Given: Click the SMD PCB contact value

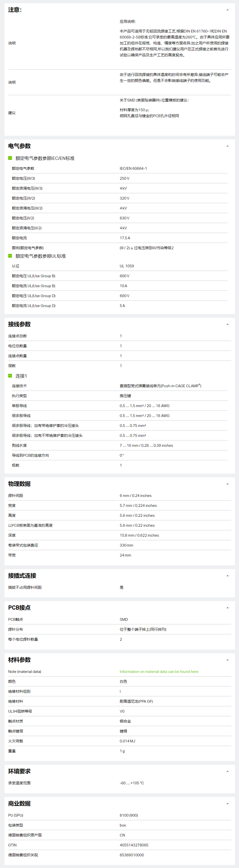Looking at the screenshot, I should click(124, 619).
